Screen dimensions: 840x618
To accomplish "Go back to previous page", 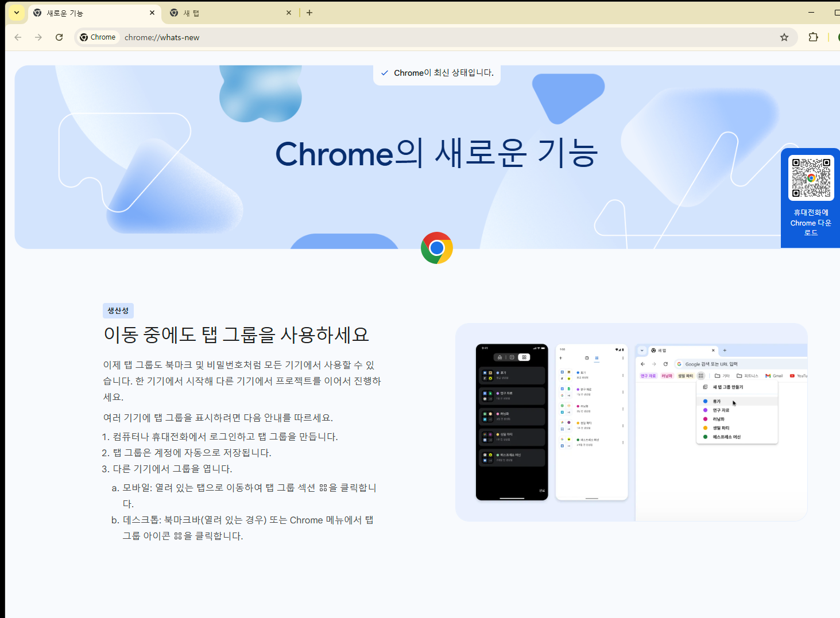I will click(x=18, y=37).
